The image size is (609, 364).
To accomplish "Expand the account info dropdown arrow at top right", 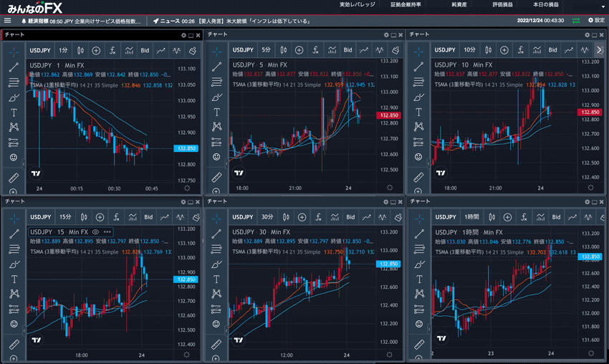I will click(603, 6).
